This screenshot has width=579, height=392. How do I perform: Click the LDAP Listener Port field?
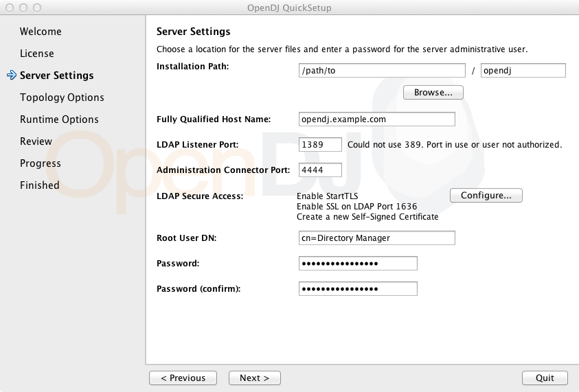[x=320, y=144]
